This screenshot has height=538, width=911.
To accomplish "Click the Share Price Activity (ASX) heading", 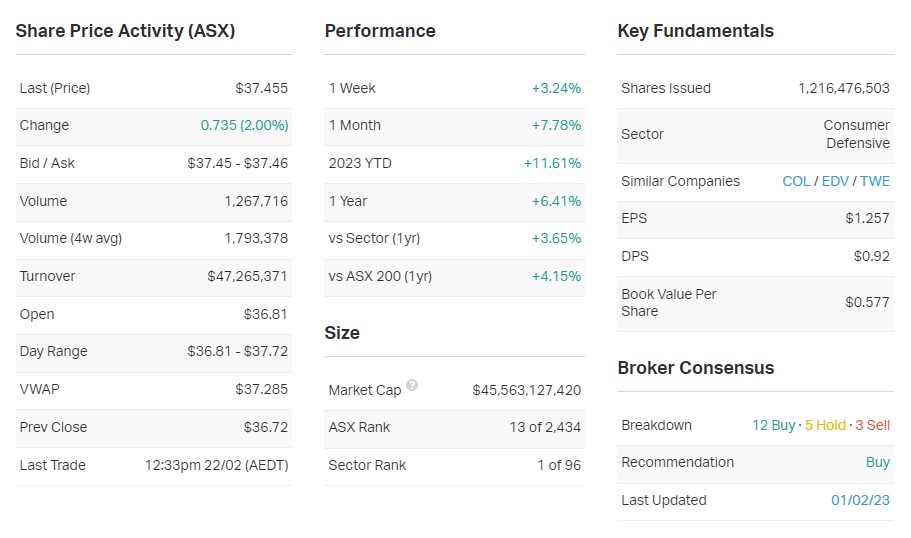I will (125, 31).
